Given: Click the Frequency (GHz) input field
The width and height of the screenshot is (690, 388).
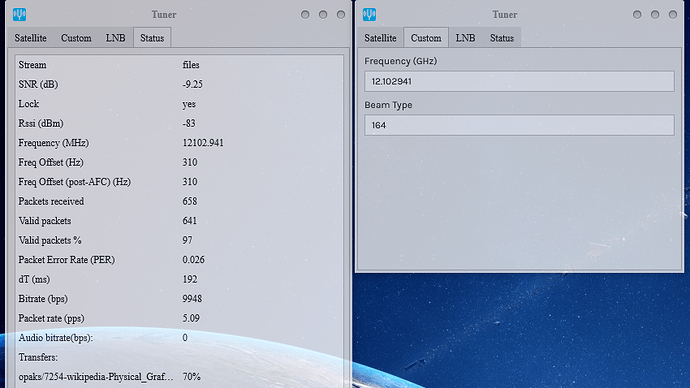Looking at the screenshot, I should (519, 81).
